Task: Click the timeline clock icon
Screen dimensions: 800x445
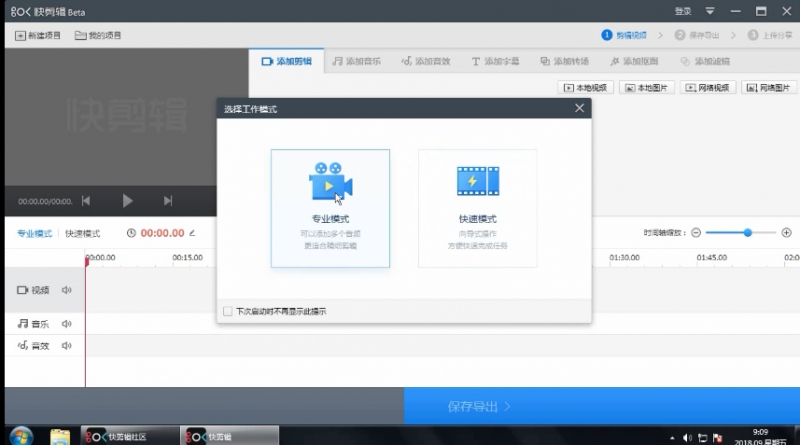Action: point(131,233)
